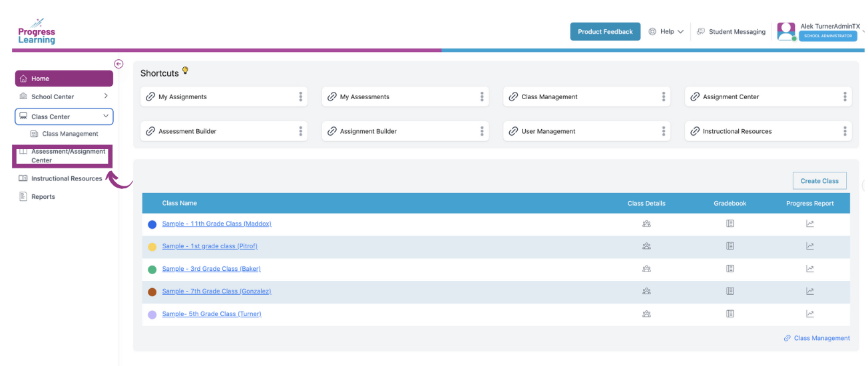The image size is (868, 366).
Task: Open Class Details for 11th Grade Class (Maddox)
Action: click(646, 224)
